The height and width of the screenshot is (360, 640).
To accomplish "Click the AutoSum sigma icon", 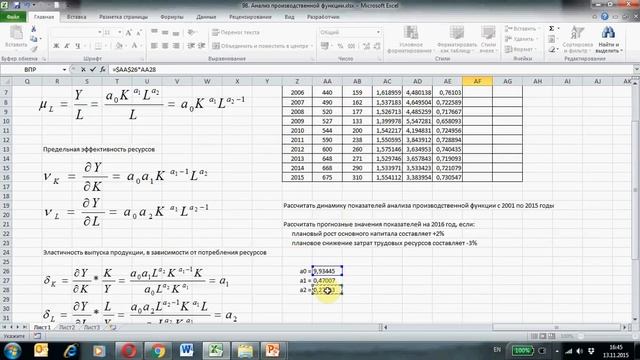I will 551,29.
